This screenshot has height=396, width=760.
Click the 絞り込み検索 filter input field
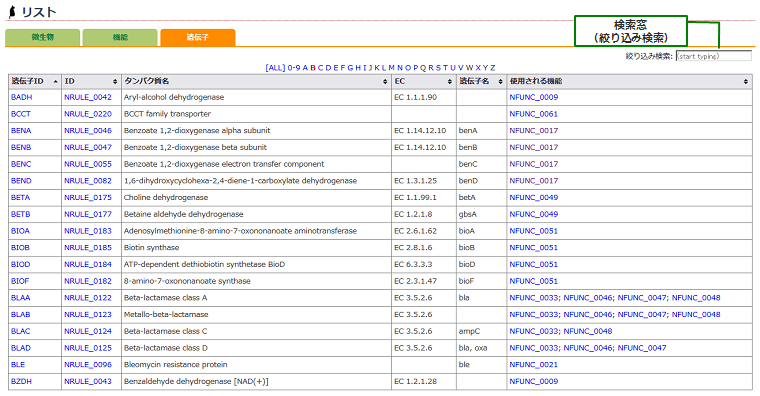pyautogui.click(x=713, y=56)
